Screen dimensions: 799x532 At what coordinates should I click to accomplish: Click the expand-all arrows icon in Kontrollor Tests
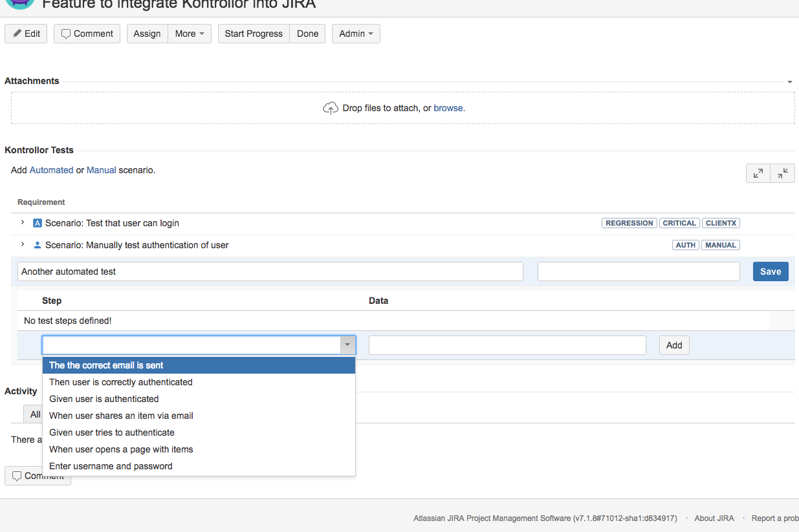click(758, 173)
